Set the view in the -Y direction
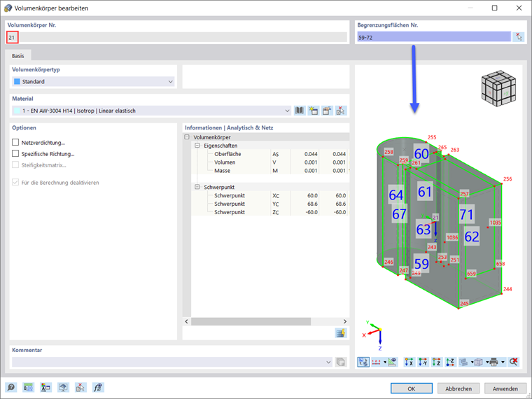Screen dimensions: 532x399 click(423, 362)
